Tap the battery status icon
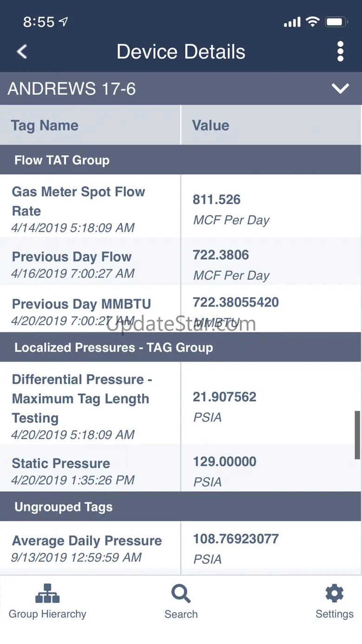Viewport: 362px width, 644px height. pyautogui.click(x=336, y=22)
